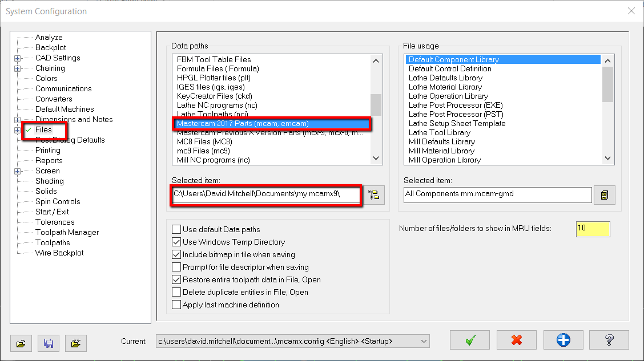
Task: Click the save configuration disk icon
Action: click(49, 343)
